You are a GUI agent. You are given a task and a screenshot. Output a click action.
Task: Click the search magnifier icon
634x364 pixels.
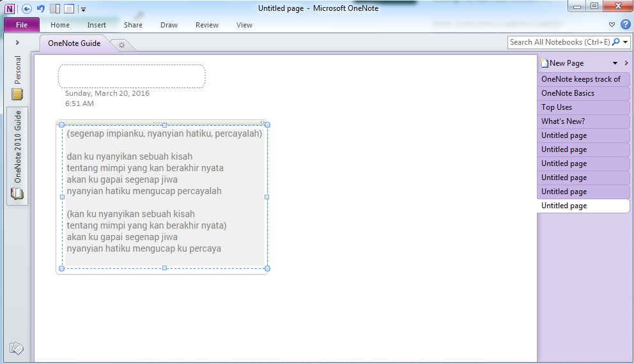(616, 42)
